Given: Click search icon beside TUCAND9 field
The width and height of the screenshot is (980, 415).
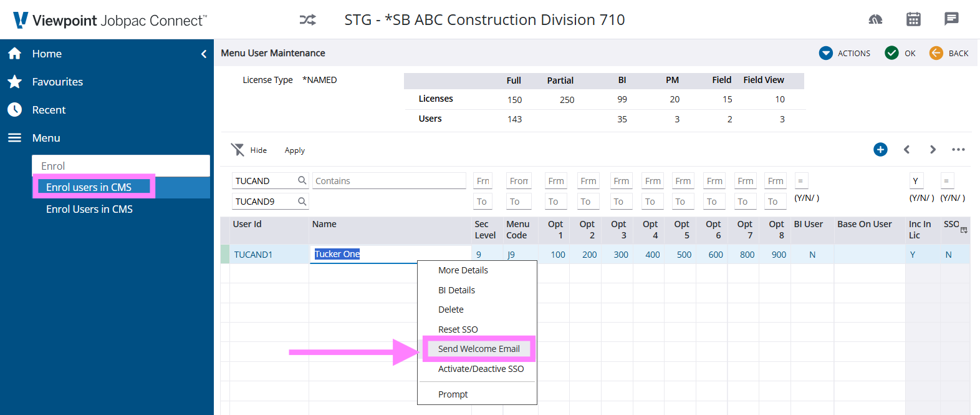Looking at the screenshot, I should tap(302, 201).
